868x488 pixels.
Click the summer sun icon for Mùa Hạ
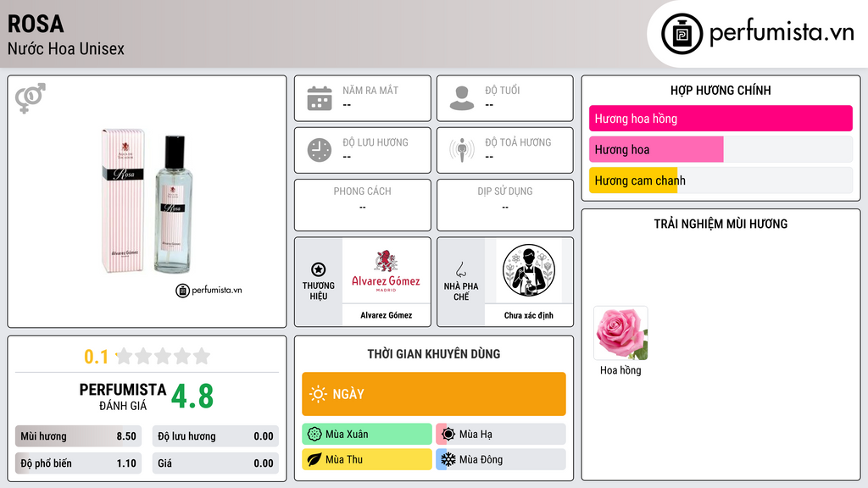coord(448,435)
